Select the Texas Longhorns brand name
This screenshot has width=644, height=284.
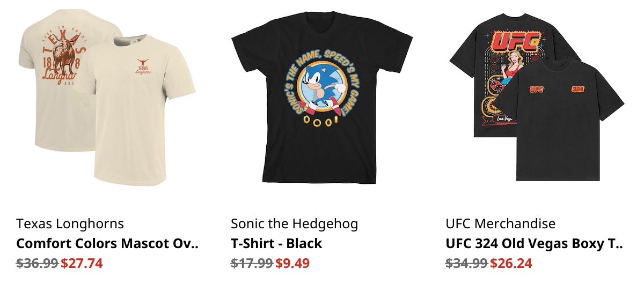point(70,223)
